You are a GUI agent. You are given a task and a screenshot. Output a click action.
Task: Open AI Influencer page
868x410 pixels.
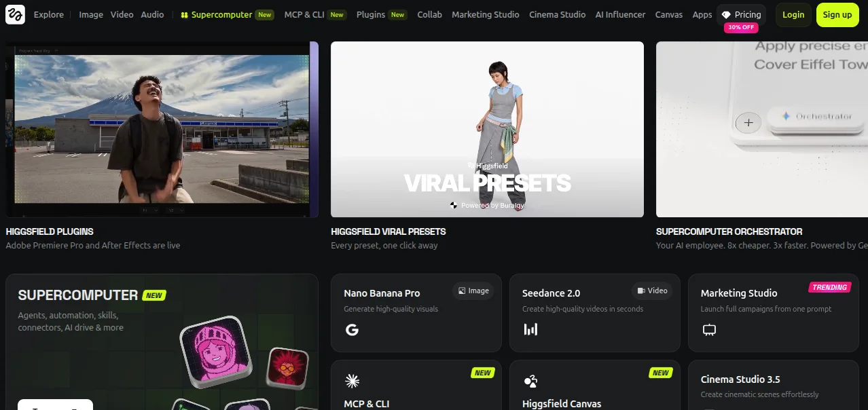point(620,14)
